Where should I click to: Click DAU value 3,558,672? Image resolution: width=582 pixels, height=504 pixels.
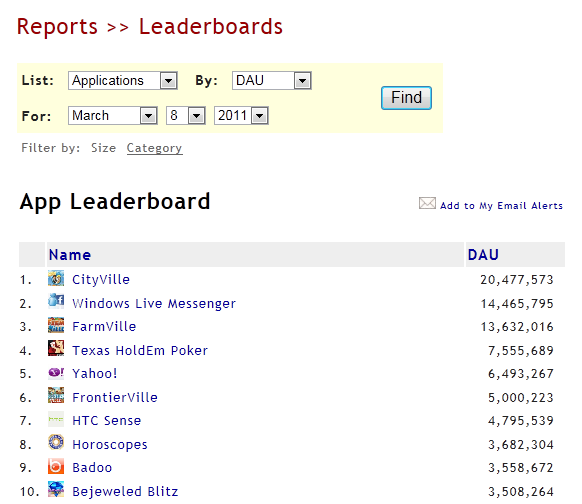tap(521, 468)
